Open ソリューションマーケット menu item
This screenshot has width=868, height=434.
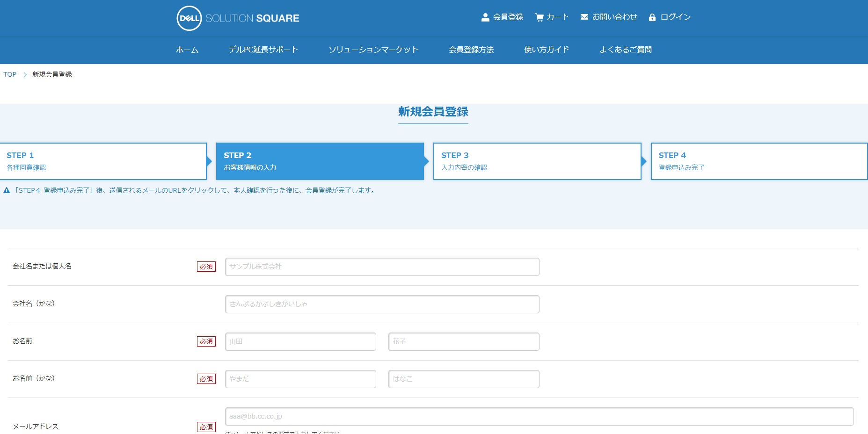coord(373,50)
